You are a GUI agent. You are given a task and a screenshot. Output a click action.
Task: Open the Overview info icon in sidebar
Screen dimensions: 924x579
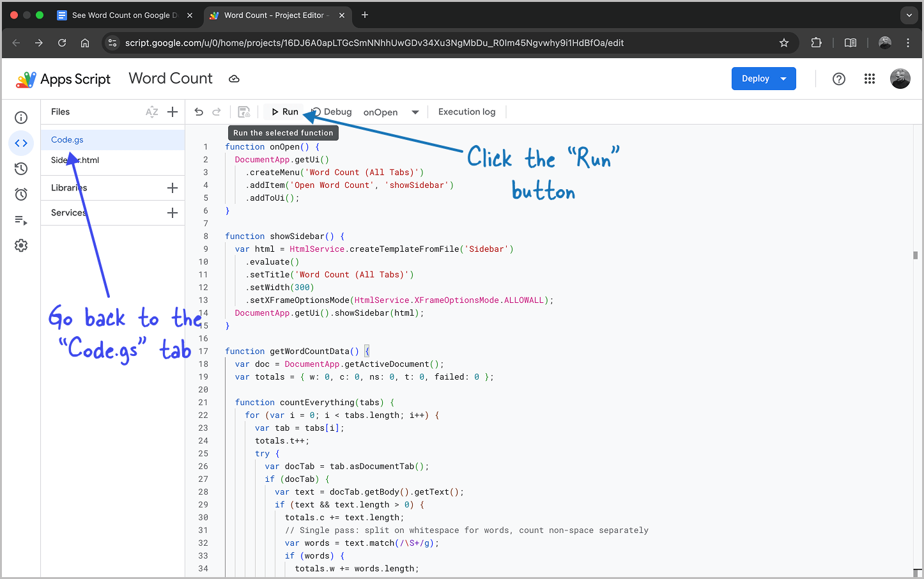[21, 118]
